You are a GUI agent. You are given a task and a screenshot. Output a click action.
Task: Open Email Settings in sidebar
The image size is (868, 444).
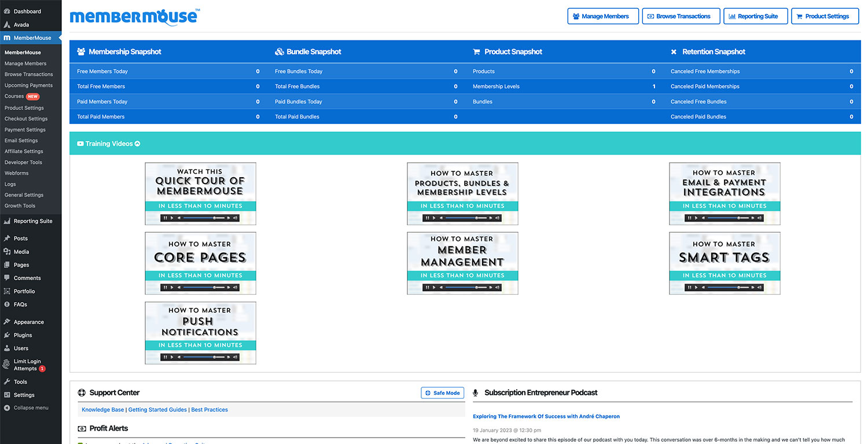[21, 141]
